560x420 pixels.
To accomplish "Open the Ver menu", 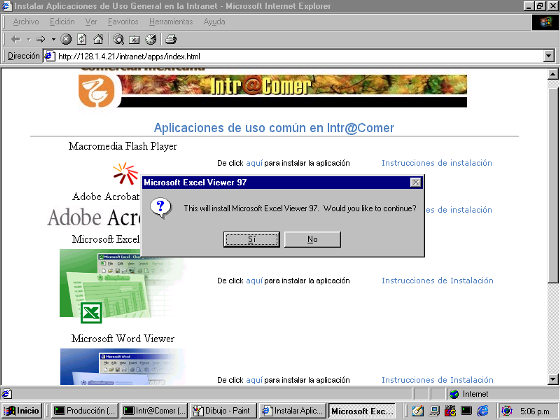I will point(91,22).
